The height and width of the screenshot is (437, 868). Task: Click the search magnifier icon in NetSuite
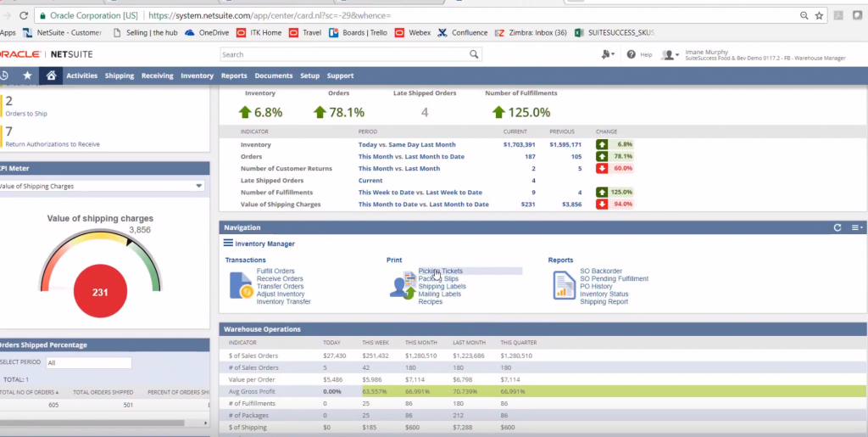(474, 54)
